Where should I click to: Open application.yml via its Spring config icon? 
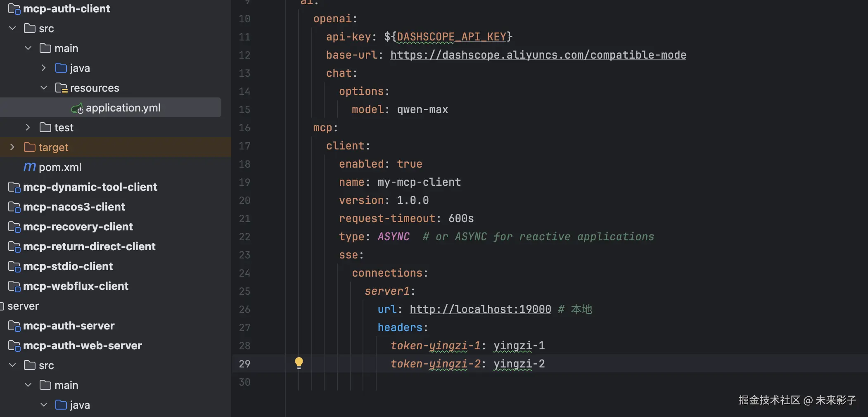click(77, 108)
